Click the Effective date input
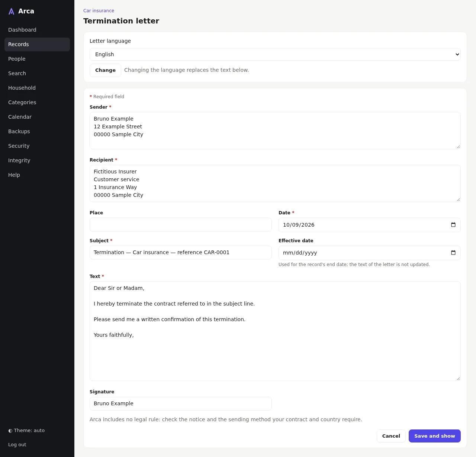This screenshot has height=457, width=476. click(x=370, y=253)
